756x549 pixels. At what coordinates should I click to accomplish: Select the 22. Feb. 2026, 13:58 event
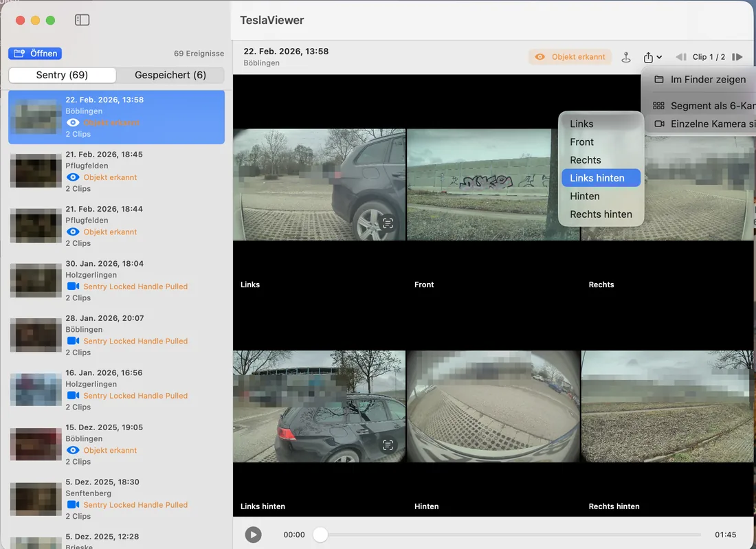[116, 117]
